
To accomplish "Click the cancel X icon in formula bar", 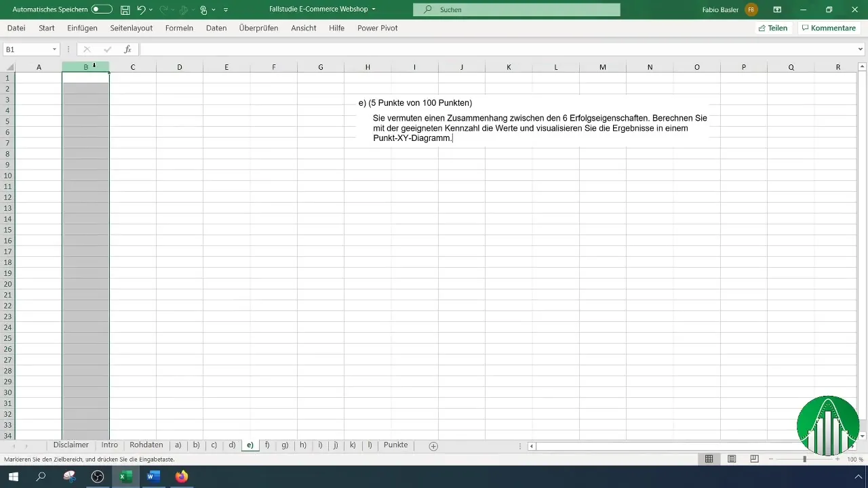I will pos(87,49).
